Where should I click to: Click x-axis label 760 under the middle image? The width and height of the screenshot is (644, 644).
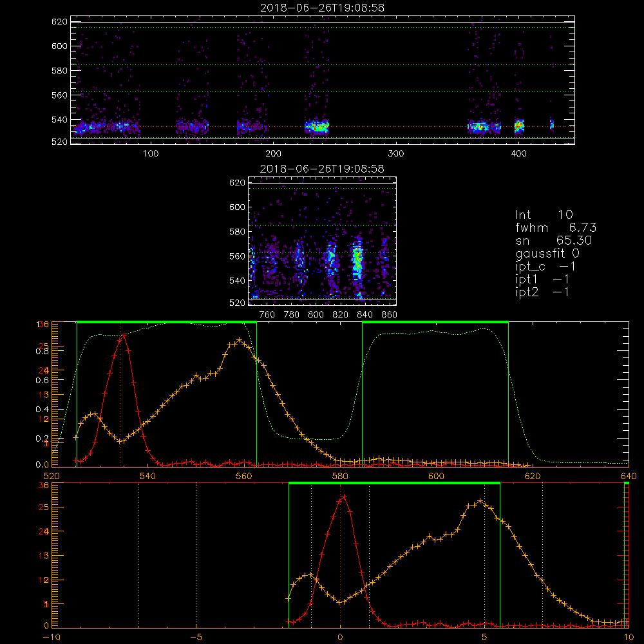tap(267, 315)
